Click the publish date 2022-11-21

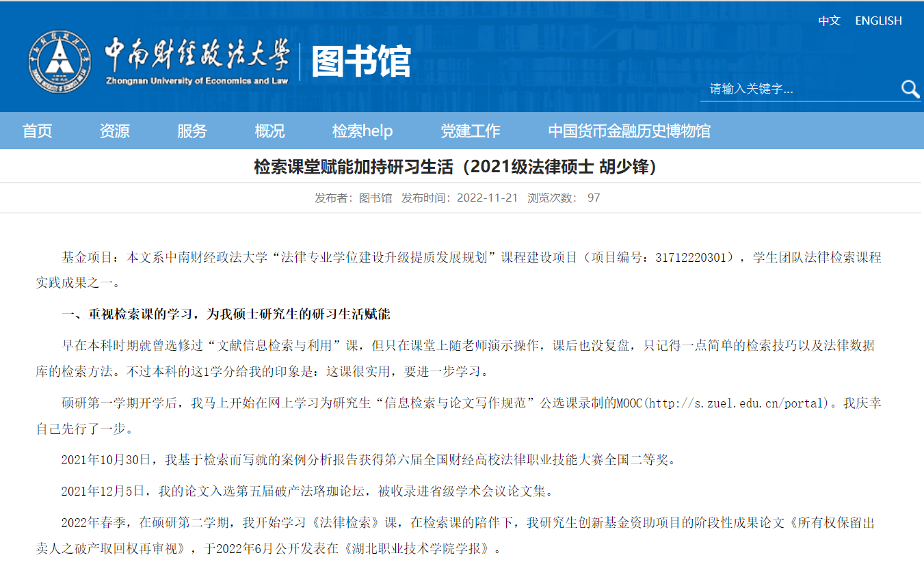[x=487, y=198]
